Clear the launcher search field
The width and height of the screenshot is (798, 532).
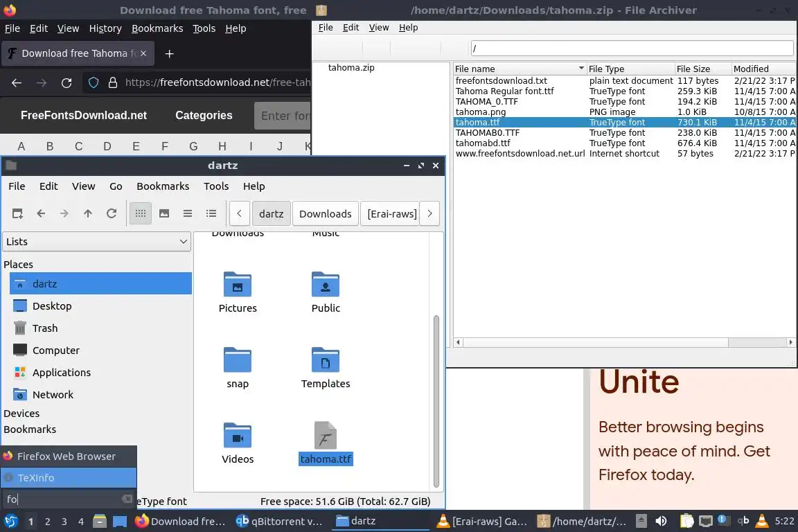pyautogui.click(x=127, y=499)
